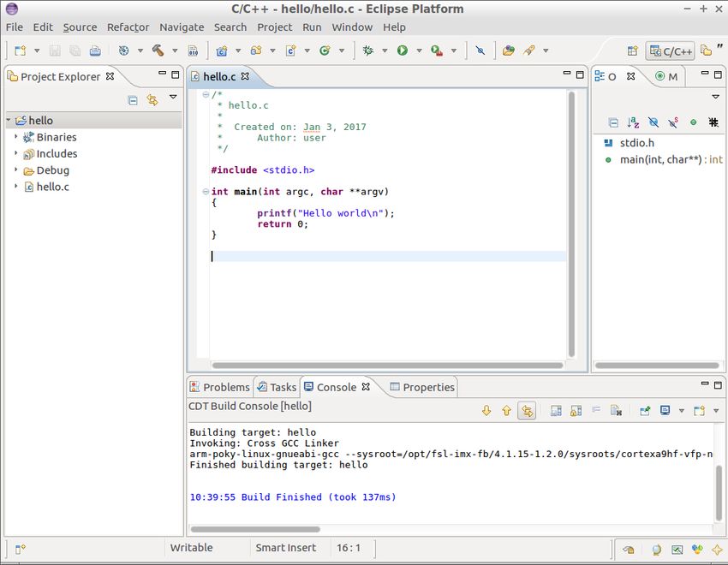The width and height of the screenshot is (728, 565).
Task: Toggle Pin Console button
Action: coord(645,411)
